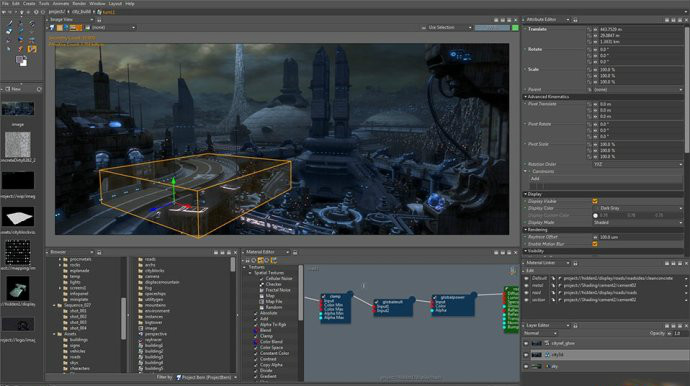Open the Rotation Order dropdown
690x386 pixels.
[x=638, y=164]
